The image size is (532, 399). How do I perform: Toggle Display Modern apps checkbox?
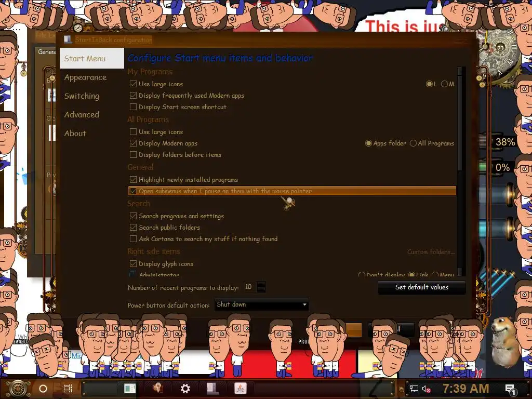coord(134,143)
